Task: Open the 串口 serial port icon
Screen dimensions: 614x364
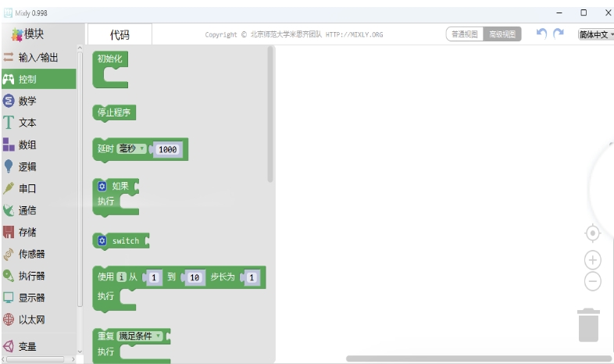Action: pyautogui.click(x=9, y=188)
